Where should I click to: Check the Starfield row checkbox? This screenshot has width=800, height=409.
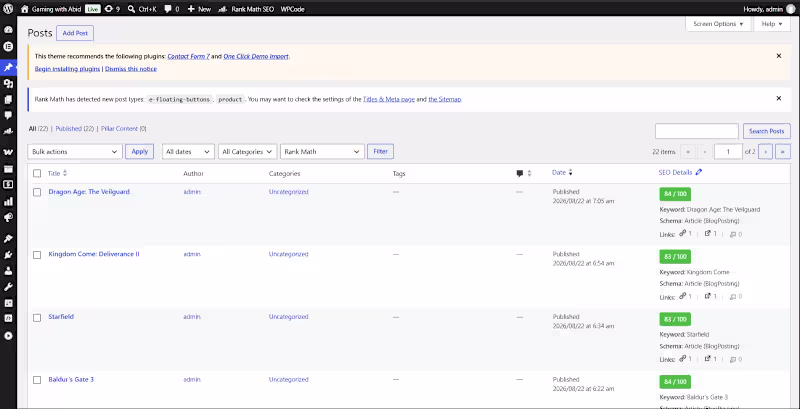37,317
